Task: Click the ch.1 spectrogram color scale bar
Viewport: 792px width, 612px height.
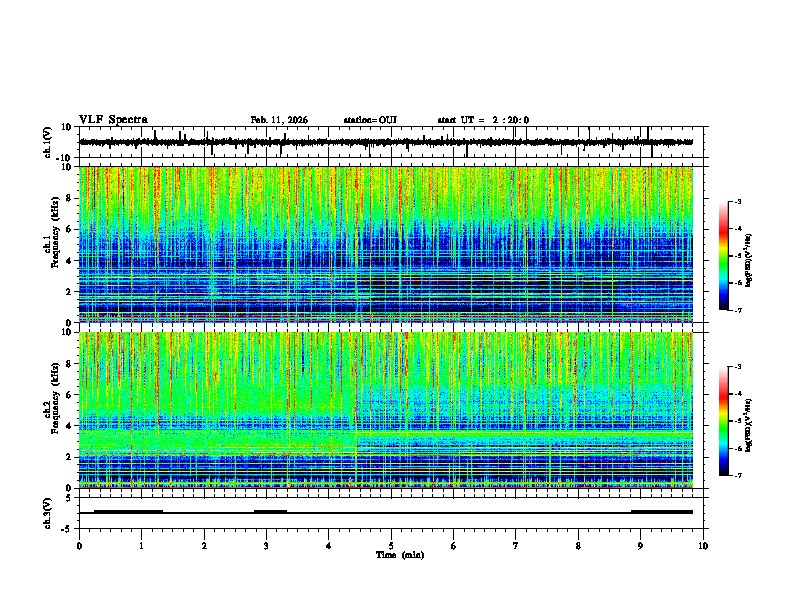Action: point(724,256)
